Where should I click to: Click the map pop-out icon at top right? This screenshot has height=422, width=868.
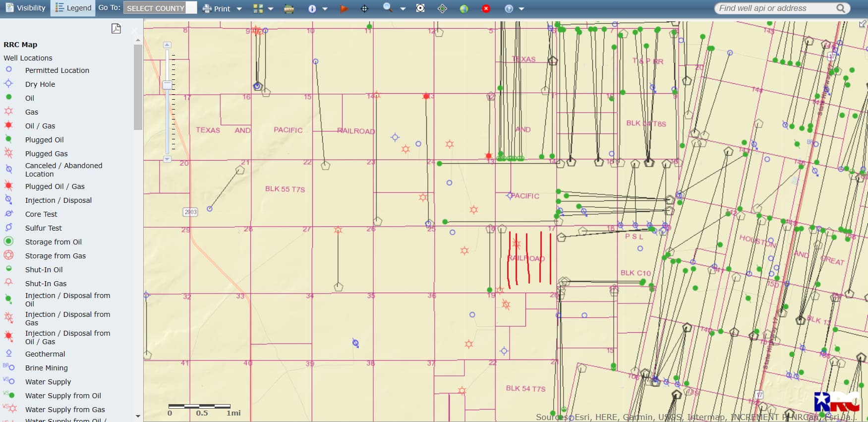pyautogui.click(x=863, y=23)
